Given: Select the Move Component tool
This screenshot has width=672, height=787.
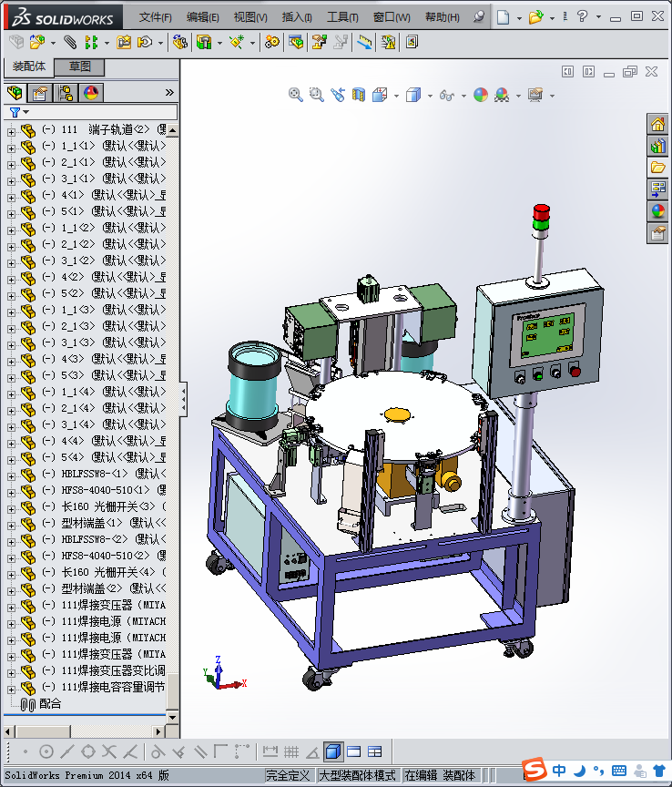Looking at the screenshot, I should 145,42.
